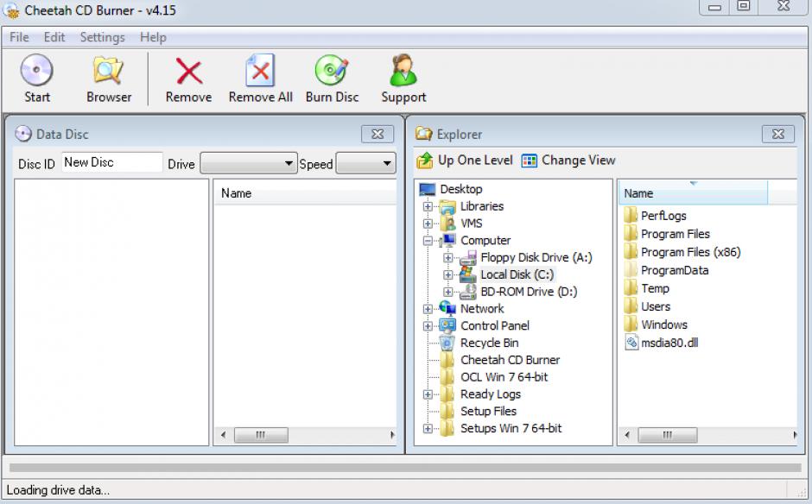Click the Explorer file list horizontal scrollbar thumb
Viewport: 812px width, 504px height.
667,435
